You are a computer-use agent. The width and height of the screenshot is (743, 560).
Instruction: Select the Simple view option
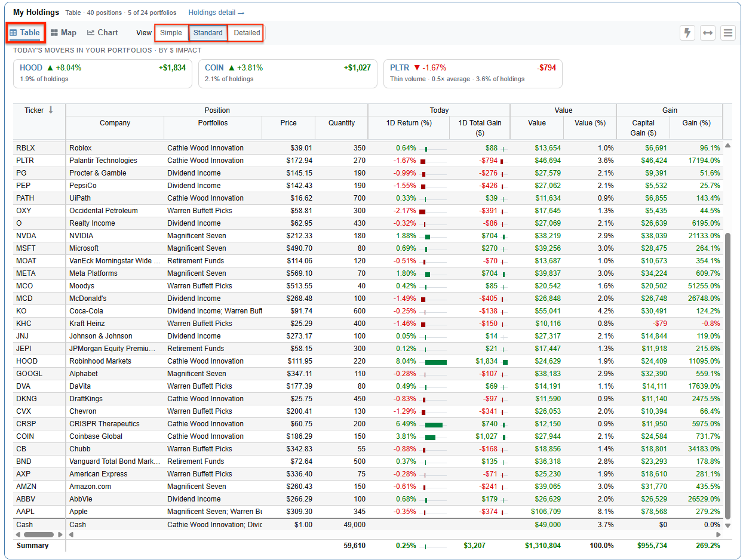171,33
